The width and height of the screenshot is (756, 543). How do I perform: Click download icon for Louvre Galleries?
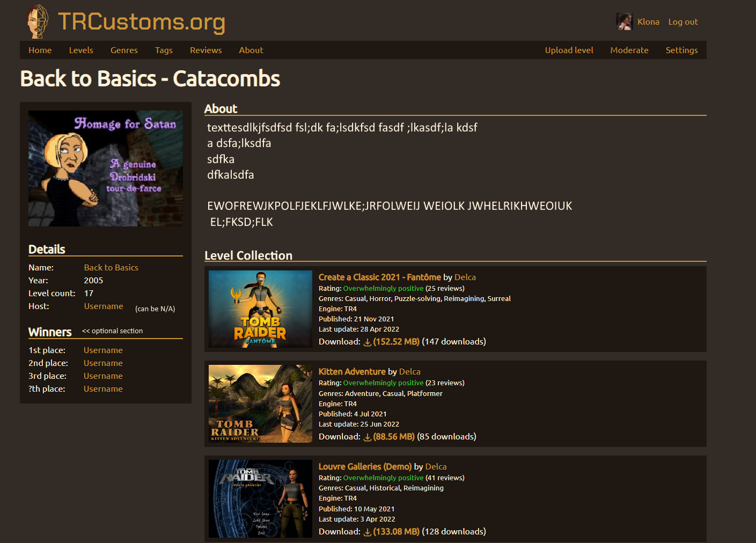click(367, 532)
